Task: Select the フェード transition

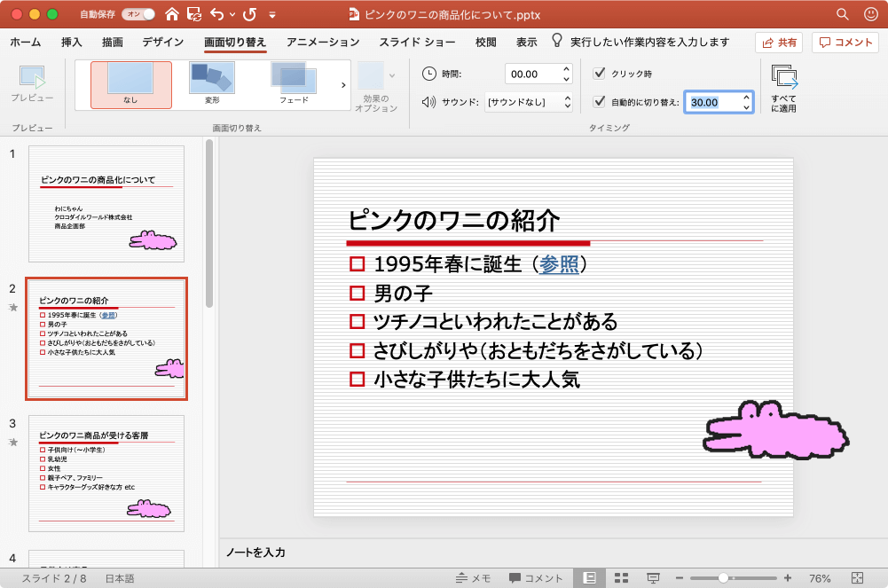Action: [294, 85]
